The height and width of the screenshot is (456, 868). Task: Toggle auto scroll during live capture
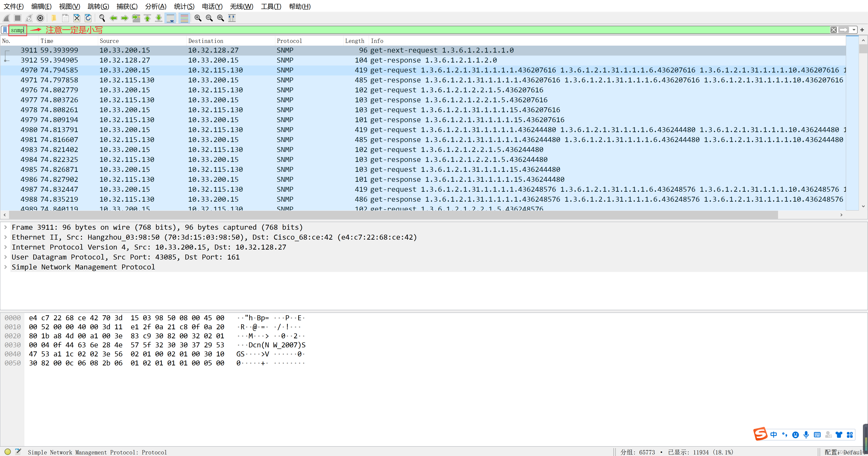click(x=171, y=18)
